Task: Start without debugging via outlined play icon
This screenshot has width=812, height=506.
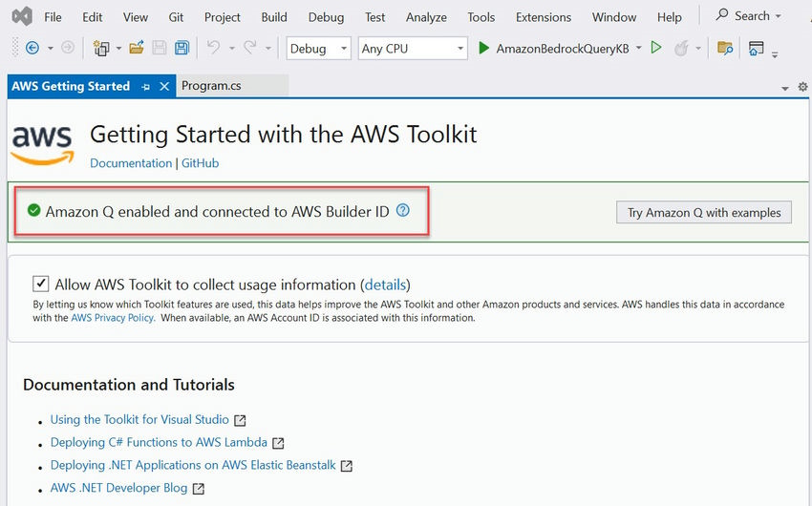Action: coord(656,48)
